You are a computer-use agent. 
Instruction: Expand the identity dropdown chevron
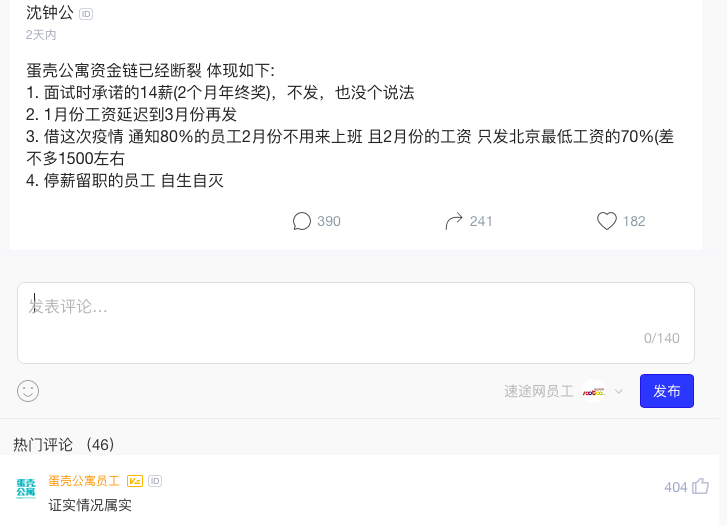click(618, 392)
